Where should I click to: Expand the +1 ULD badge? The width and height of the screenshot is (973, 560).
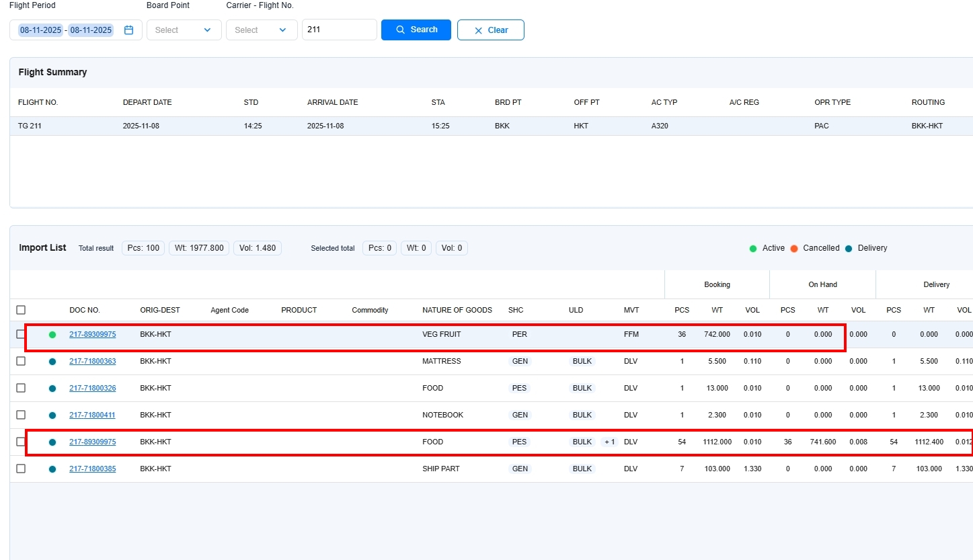[x=609, y=442]
